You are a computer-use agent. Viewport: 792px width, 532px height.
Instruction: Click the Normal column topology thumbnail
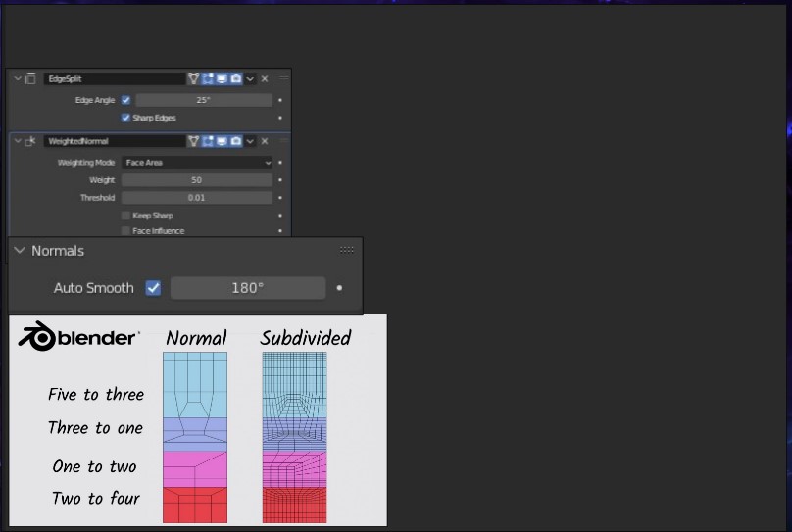(x=195, y=438)
